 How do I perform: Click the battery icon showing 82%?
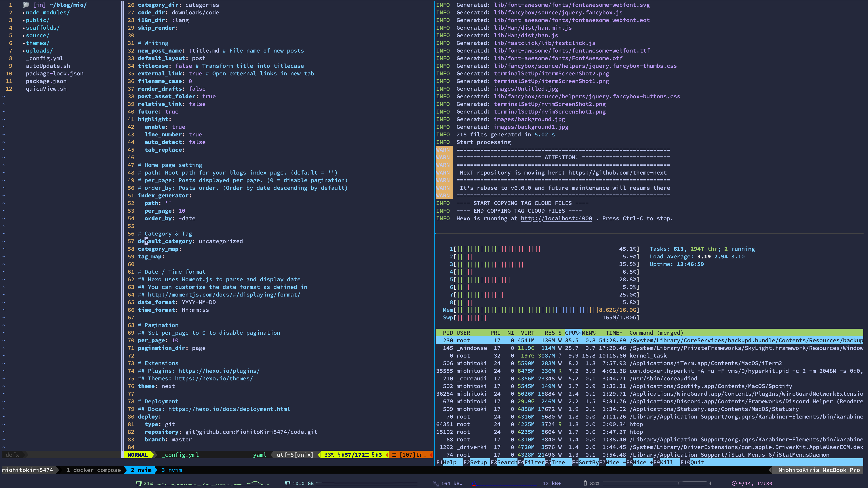tap(585, 483)
